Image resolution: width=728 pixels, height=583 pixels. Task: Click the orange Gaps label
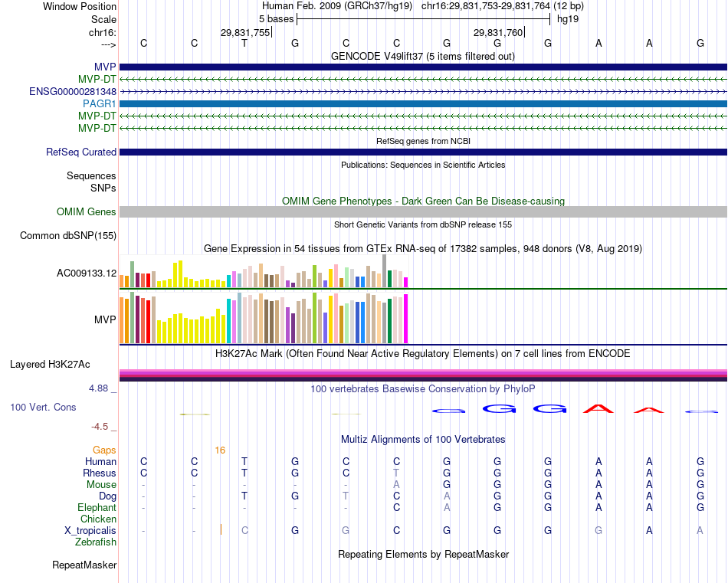pos(104,450)
